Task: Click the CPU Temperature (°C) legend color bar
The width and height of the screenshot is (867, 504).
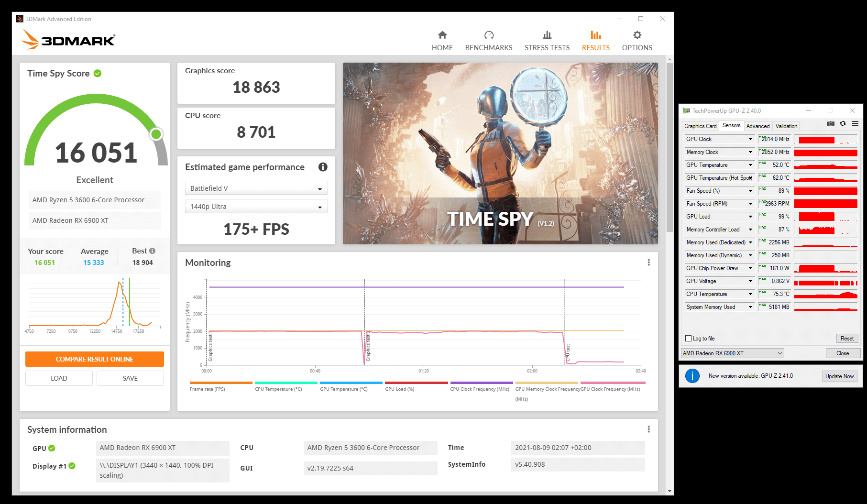Action: pos(286,383)
